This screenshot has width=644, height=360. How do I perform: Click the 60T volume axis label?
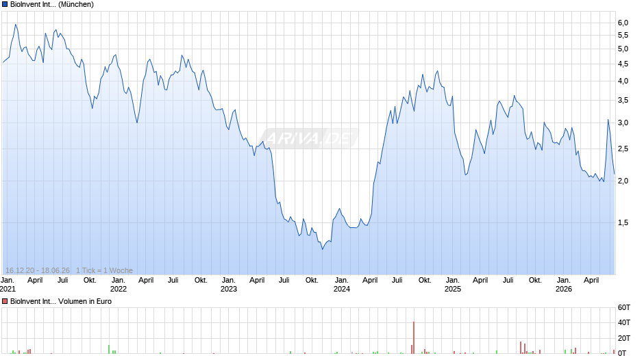click(624, 307)
